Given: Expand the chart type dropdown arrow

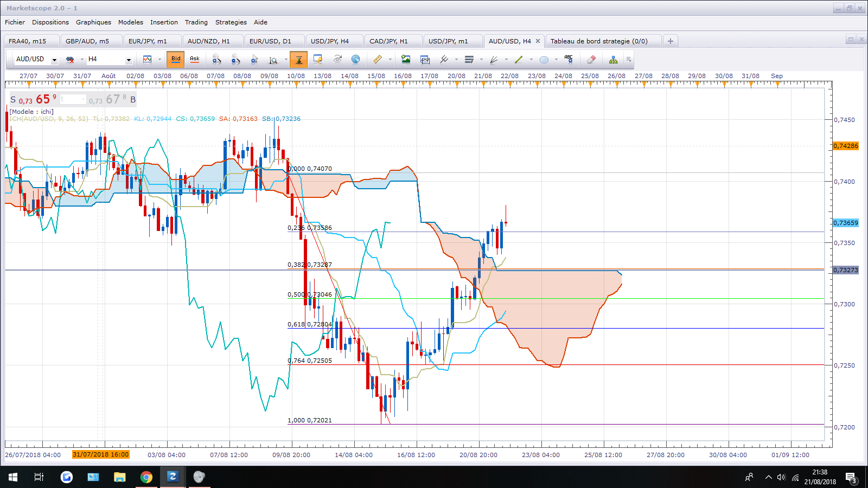Looking at the screenshot, I should click(x=159, y=60).
